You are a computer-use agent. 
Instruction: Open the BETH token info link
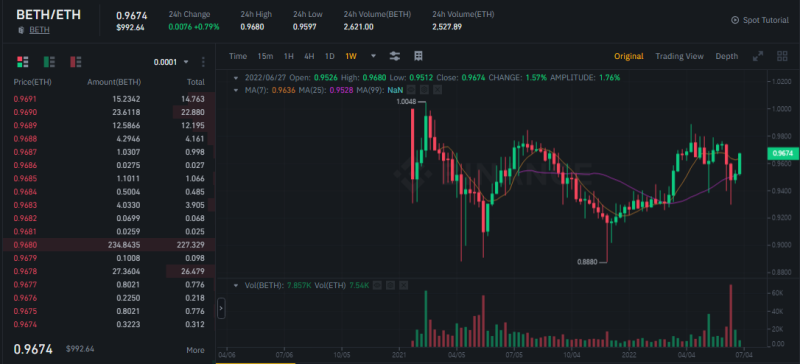(39, 30)
